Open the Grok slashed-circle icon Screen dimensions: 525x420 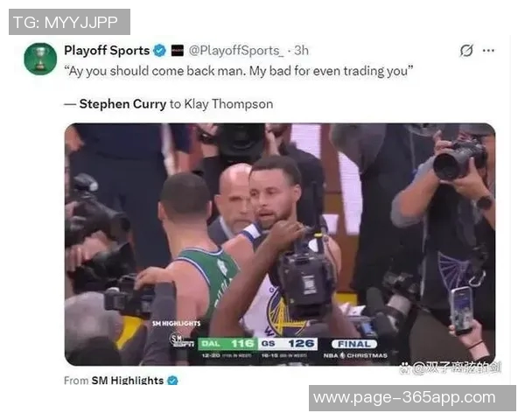[466, 51]
